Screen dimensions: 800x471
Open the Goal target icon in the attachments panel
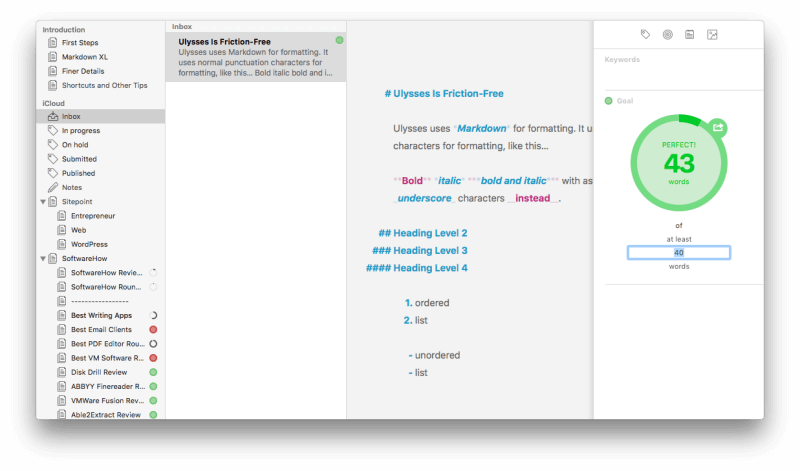click(x=667, y=35)
